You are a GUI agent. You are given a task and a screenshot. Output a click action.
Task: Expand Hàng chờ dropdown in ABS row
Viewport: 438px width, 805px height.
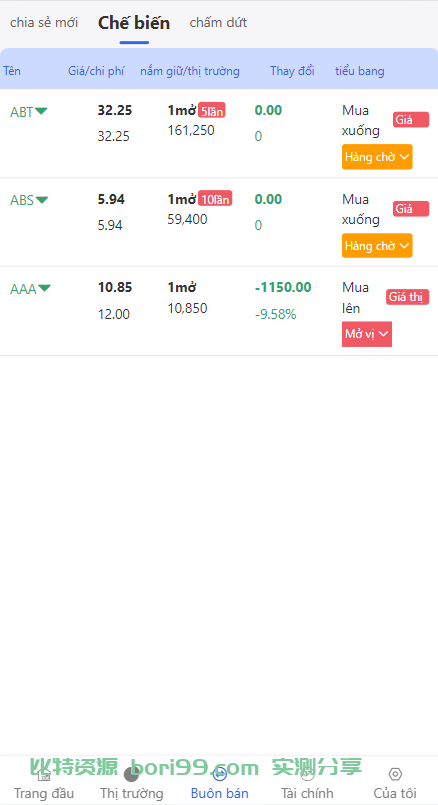point(377,246)
